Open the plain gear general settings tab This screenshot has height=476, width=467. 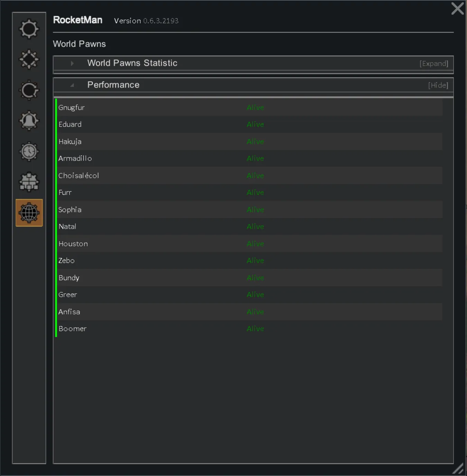29,29
